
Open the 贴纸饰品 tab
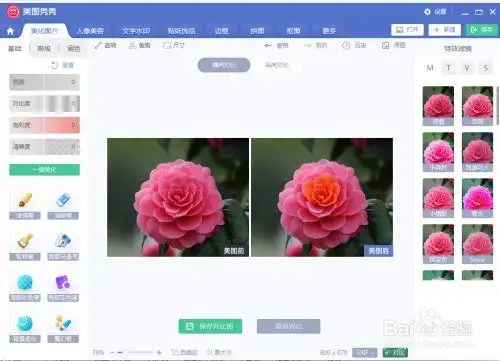tap(181, 31)
